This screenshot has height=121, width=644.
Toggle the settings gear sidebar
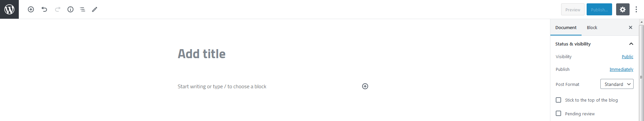pyautogui.click(x=623, y=9)
